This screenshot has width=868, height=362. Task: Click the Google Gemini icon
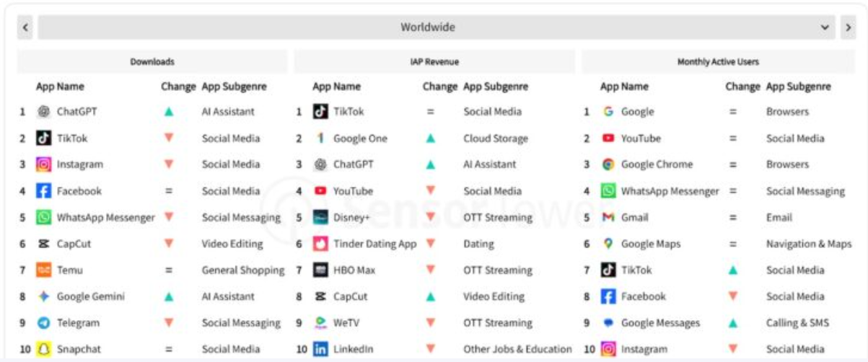pos(44,296)
